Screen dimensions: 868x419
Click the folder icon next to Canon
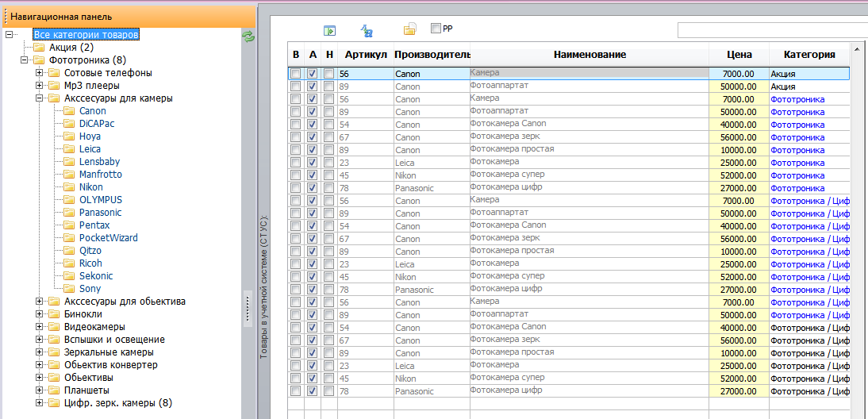[x=69, y=110]
